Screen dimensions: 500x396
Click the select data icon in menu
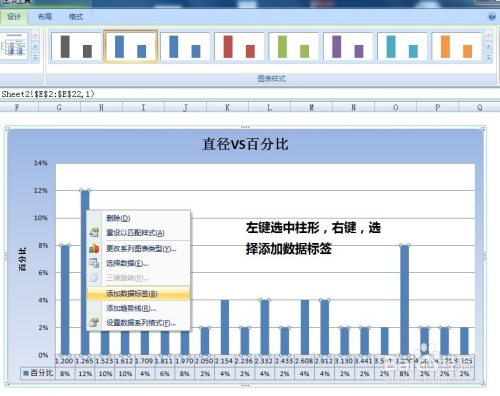94,263
